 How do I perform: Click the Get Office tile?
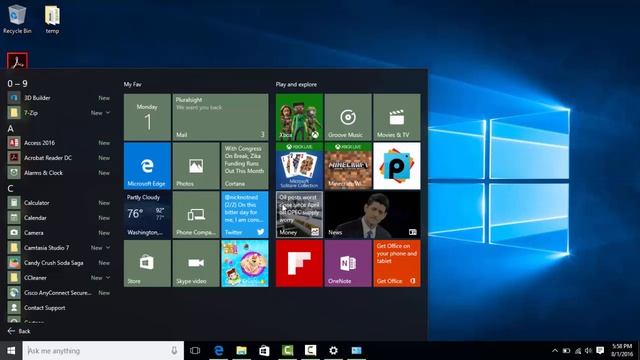point(397,263)
